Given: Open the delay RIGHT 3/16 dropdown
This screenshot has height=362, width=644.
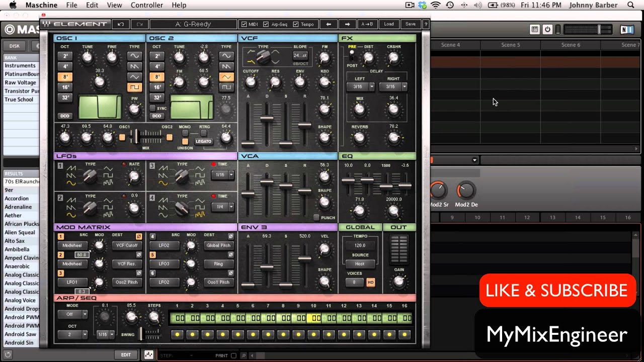Looking at the screenshot, I should click(x=393, y=86).
